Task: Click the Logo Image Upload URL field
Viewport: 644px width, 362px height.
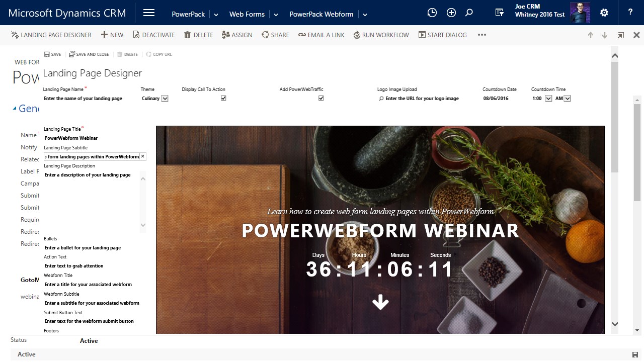Action: click(x=422, y=99)
